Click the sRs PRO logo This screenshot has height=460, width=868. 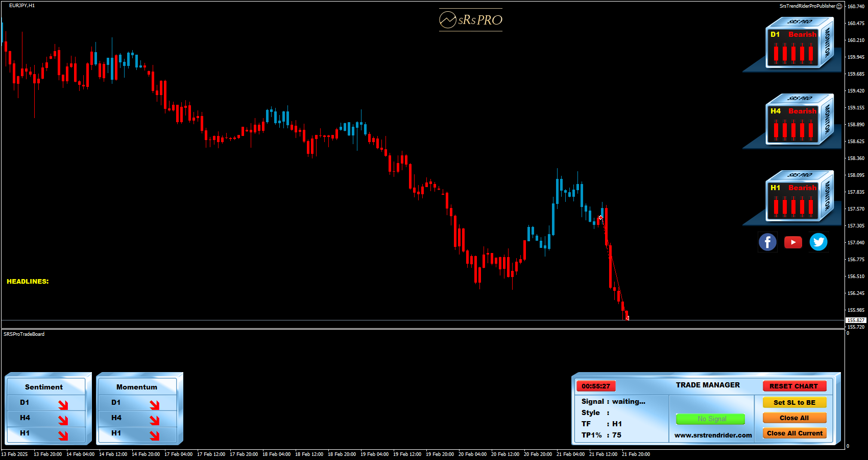pyautogui.click(x=471, y=20)
